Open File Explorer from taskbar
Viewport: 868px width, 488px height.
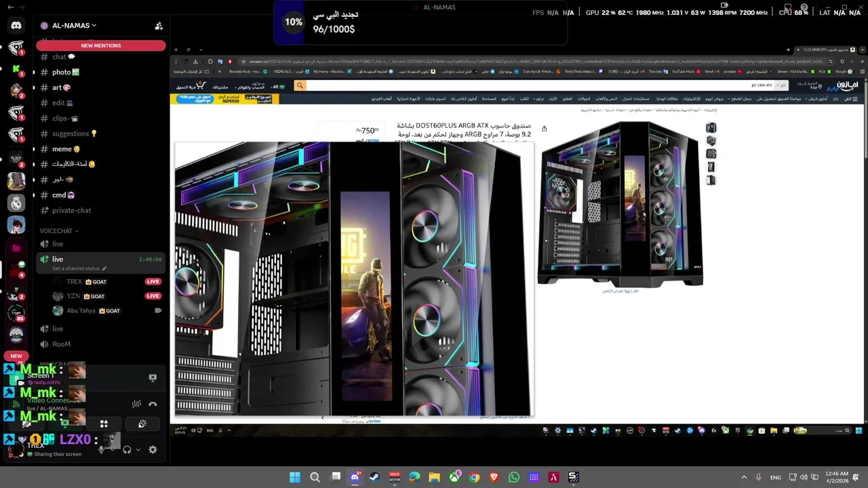434,477
